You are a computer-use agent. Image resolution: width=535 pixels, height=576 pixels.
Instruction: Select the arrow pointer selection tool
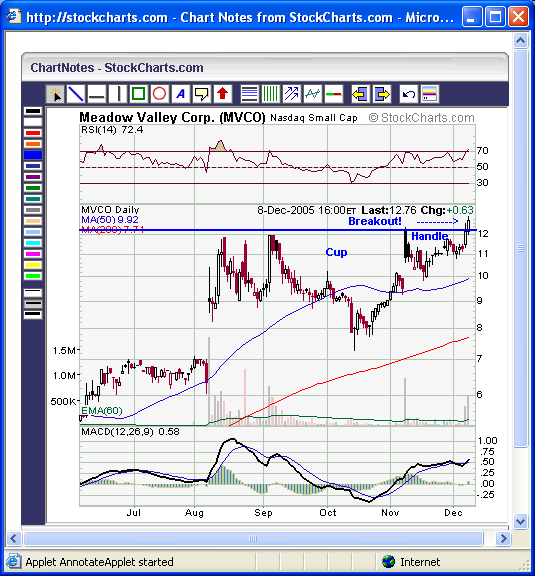click(55, 94)
